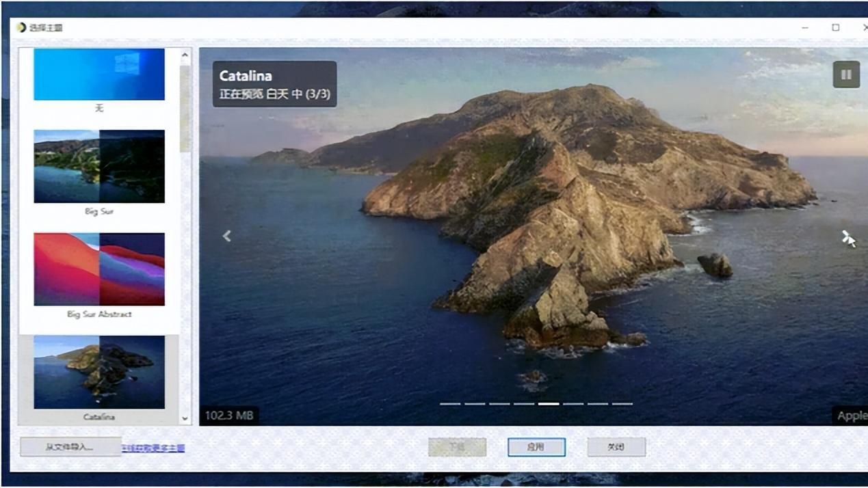The height and width of the screenshot is (488, 868).
Task: Show the previous preview image
Action: pyautogui.click(x=226, y=236)
